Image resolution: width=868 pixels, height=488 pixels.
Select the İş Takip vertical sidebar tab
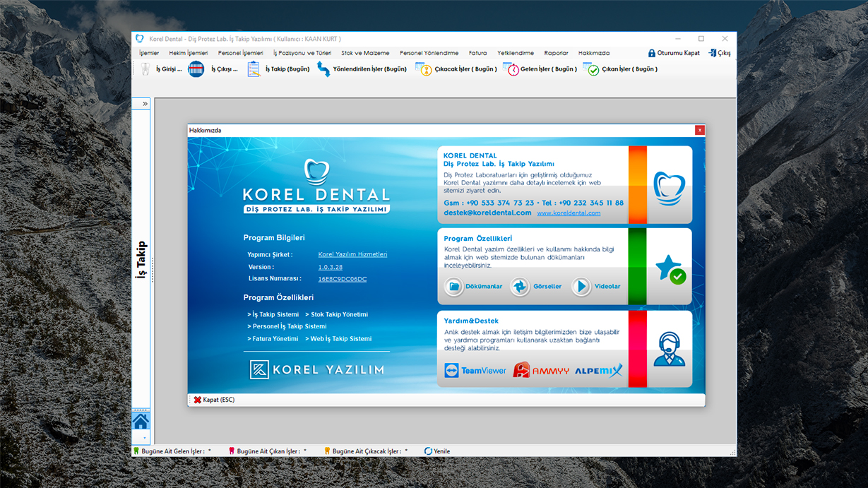[141, 260]
